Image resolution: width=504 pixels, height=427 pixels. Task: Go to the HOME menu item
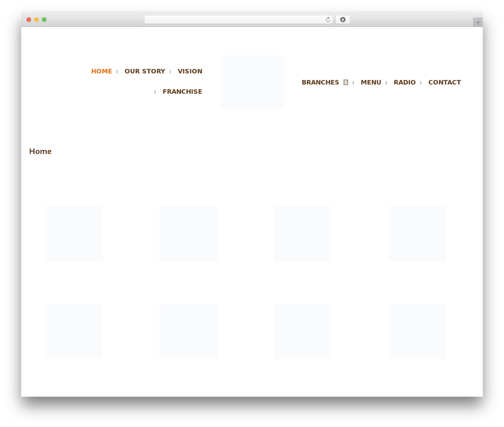coord(102,71)
